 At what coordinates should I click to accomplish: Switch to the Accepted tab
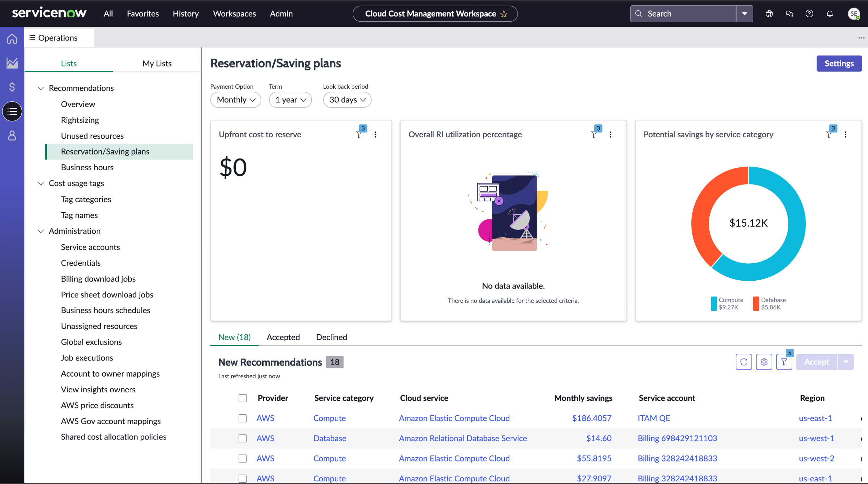[x=284, y=337]
